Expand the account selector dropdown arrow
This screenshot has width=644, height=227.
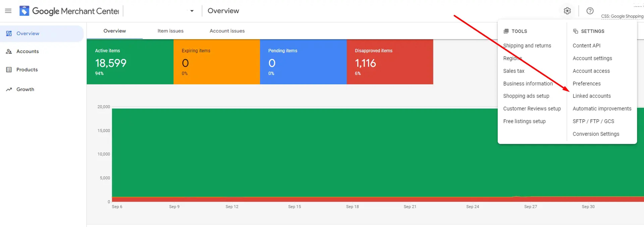click(192, 11)
